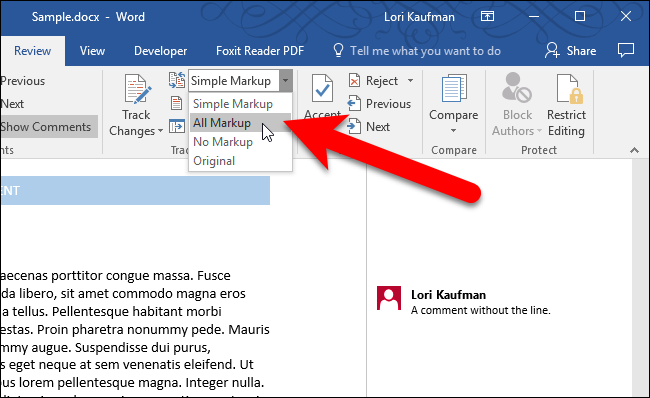Click Next comment button

pyautogui.click(x=12, y=104)
